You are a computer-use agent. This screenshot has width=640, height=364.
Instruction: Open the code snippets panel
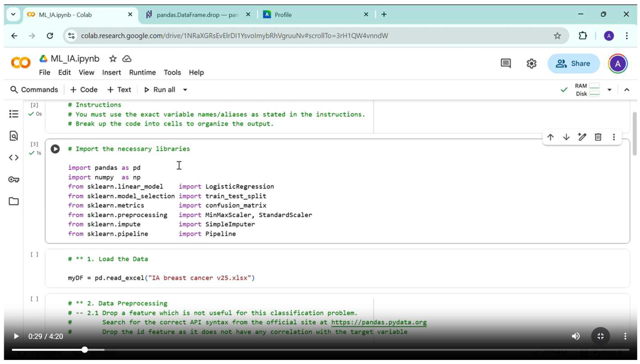pos(14,158)
